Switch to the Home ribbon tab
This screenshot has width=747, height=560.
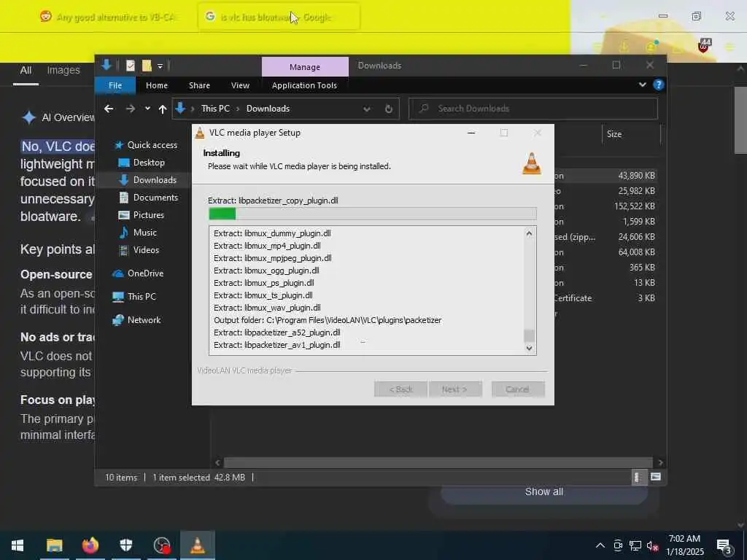157,85
